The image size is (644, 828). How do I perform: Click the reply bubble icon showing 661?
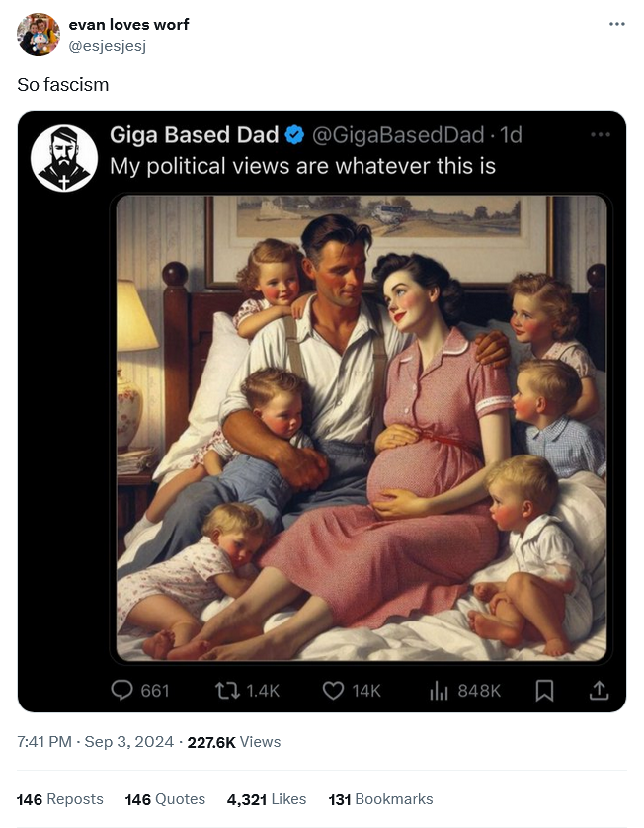121,691
